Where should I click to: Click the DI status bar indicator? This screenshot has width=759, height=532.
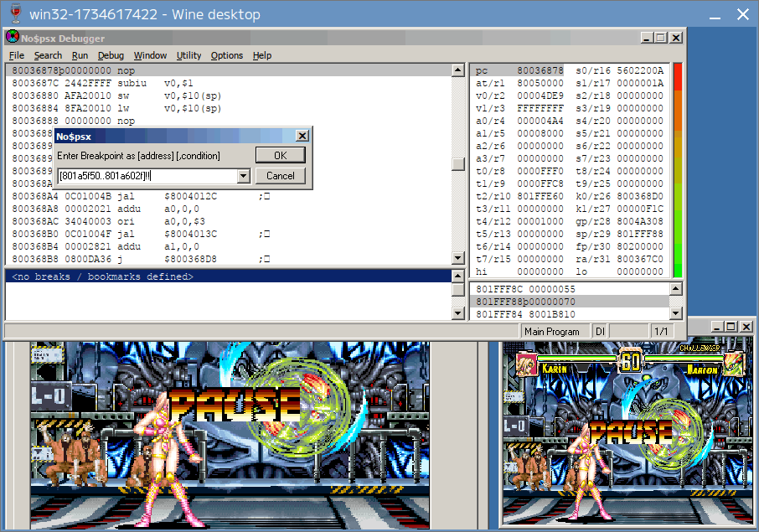tap(600, 332)
